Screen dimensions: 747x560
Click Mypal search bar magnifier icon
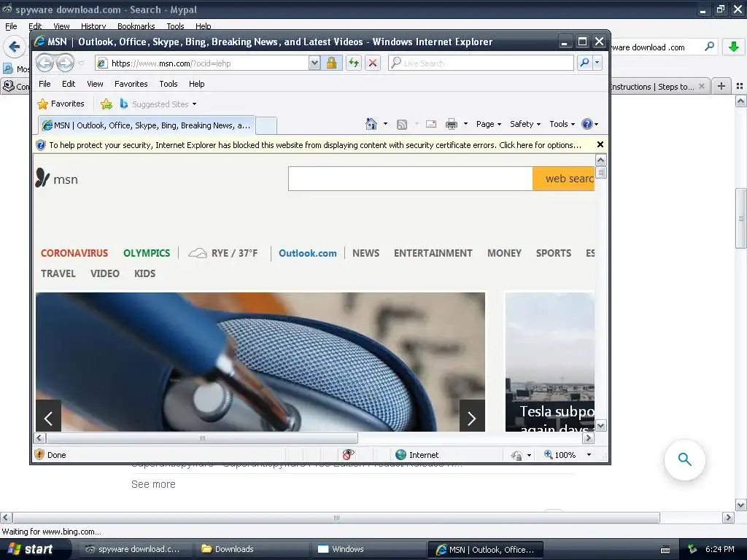[x=709, y=47]
